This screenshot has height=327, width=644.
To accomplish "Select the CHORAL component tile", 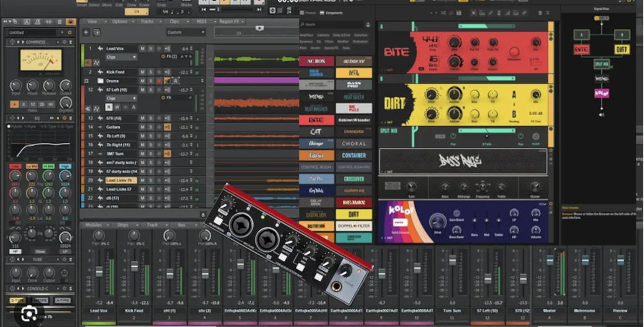I will [353, 144].
